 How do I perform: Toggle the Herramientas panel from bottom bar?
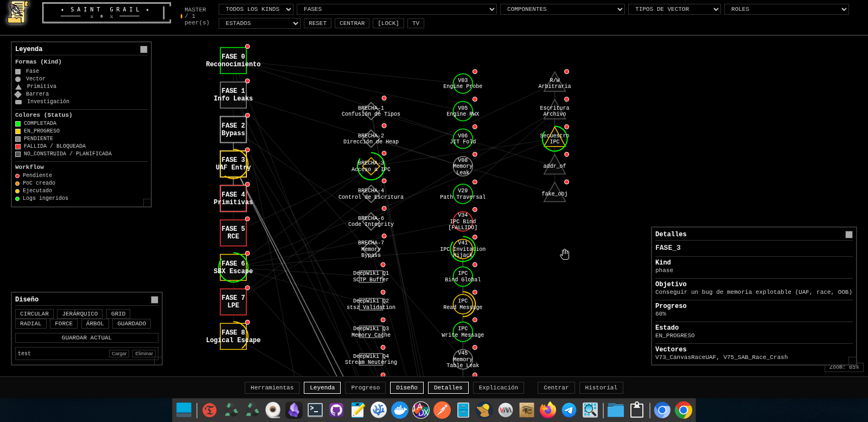tap(272, 388)
